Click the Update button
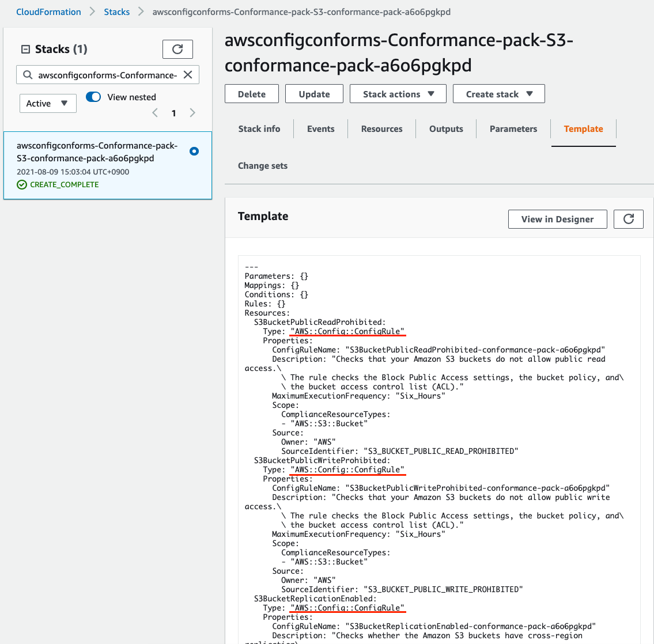Viewport: 654px width, 644px height. click(x=314, y=94)
